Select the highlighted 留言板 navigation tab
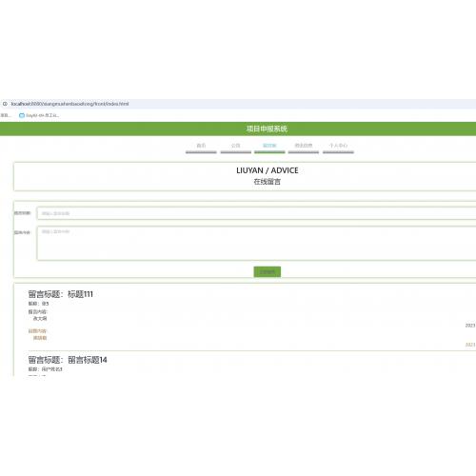476x476 pixels. coord(269,146)
